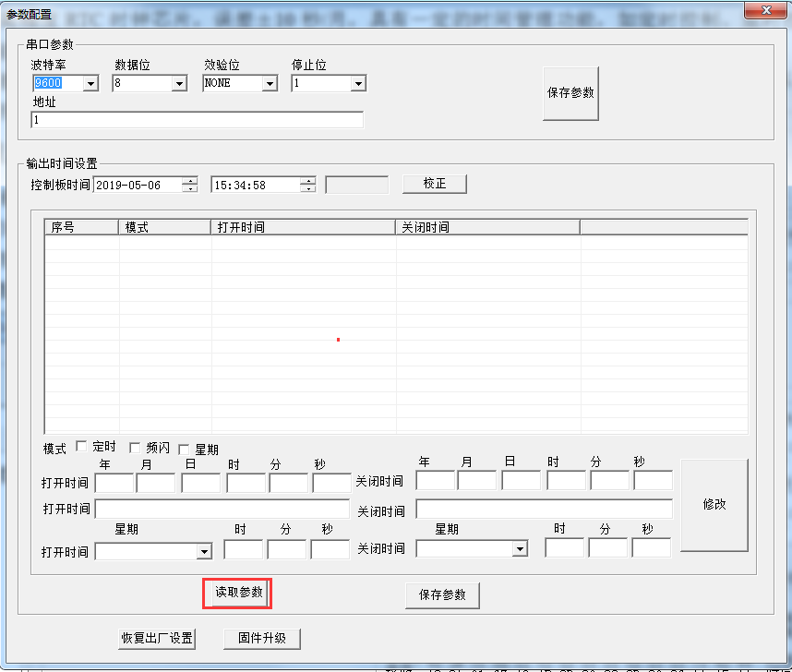The image size is (792, 672).
Task: Click the 地址 address input field
Action: point(197,120)
